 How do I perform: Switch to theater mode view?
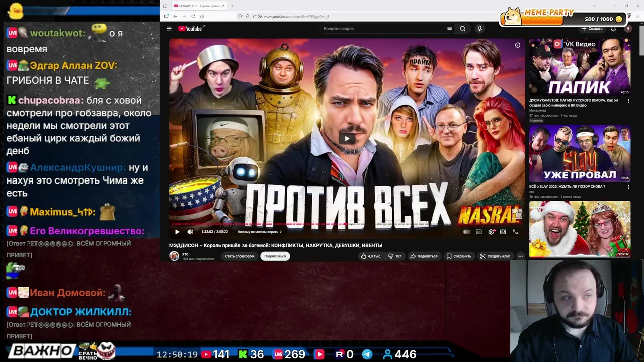click(x=503, y=232)
